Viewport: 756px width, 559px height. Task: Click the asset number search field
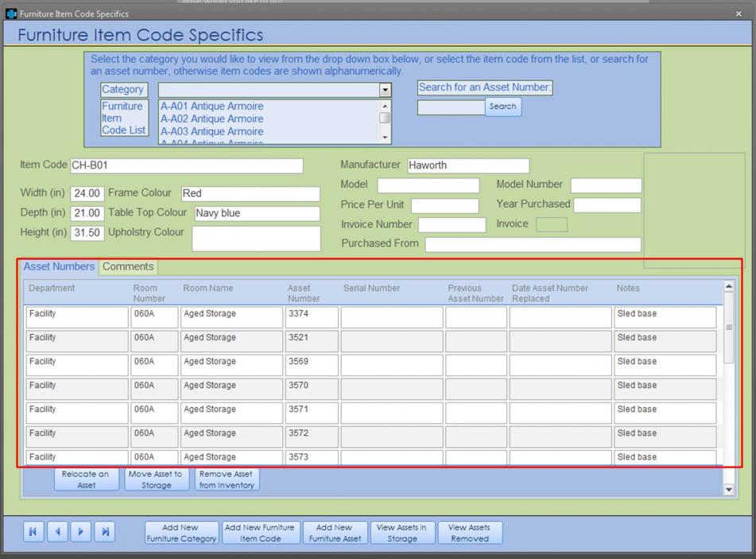[x=451, y=107]
